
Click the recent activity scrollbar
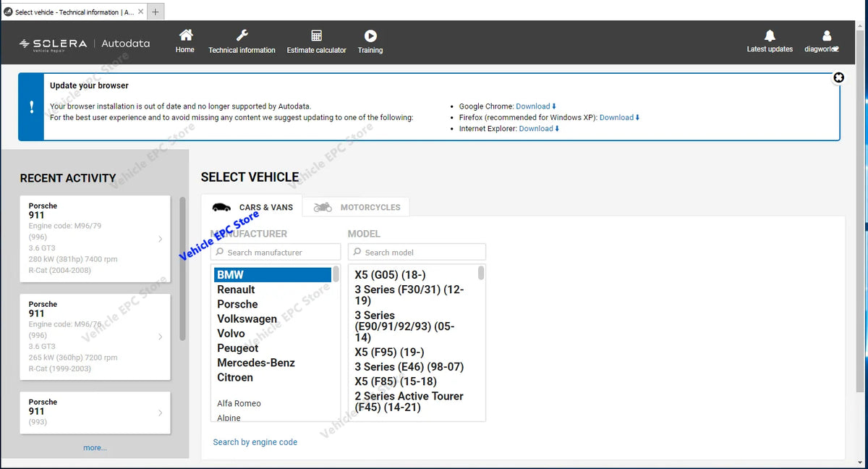click(182, 268)
